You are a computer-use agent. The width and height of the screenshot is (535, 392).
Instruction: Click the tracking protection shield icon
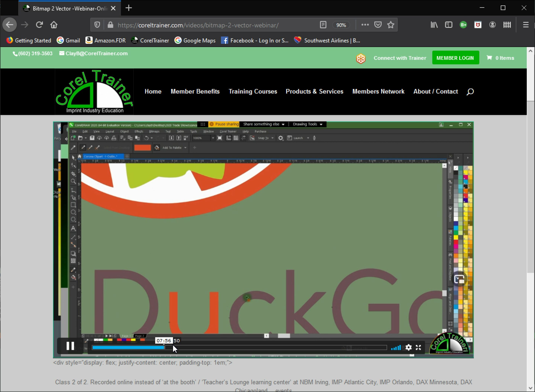click(97, 25)
